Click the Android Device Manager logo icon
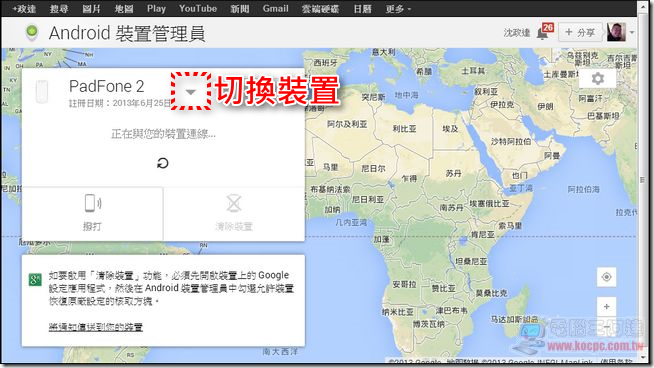This screenshot has width=654, height=368. point(32,33)
